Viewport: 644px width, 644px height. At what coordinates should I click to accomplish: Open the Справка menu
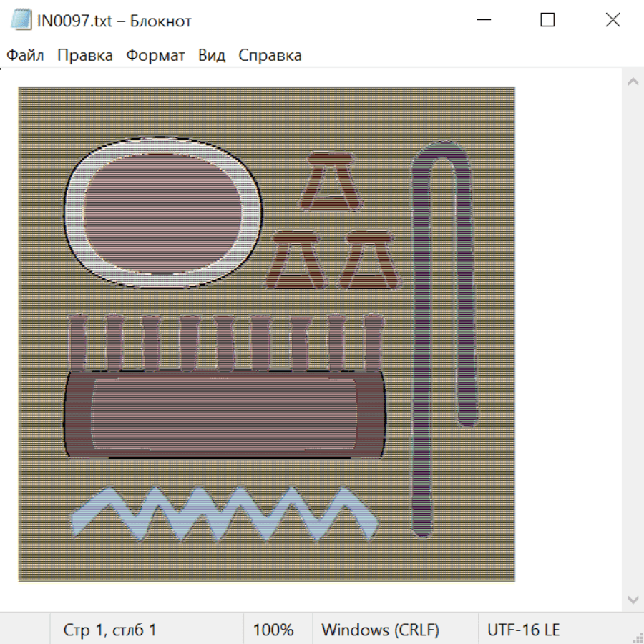[x=270, y=56]
